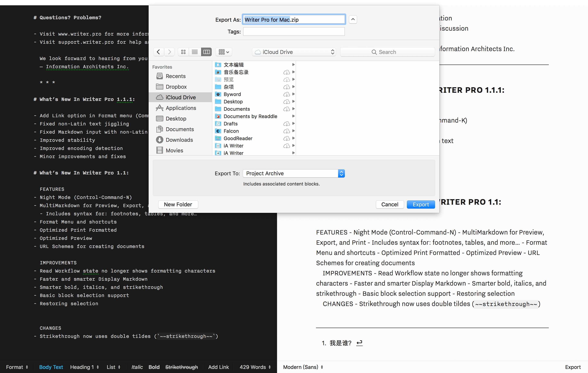The width and height of the screenshot is (588, 373).
Task: Expand 文本编辑 folder with its arrow
Action: pyautogui.click(x=294, y=65)
